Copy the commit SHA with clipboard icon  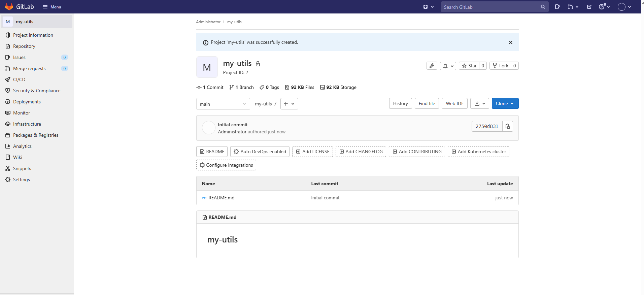(508, 126)
